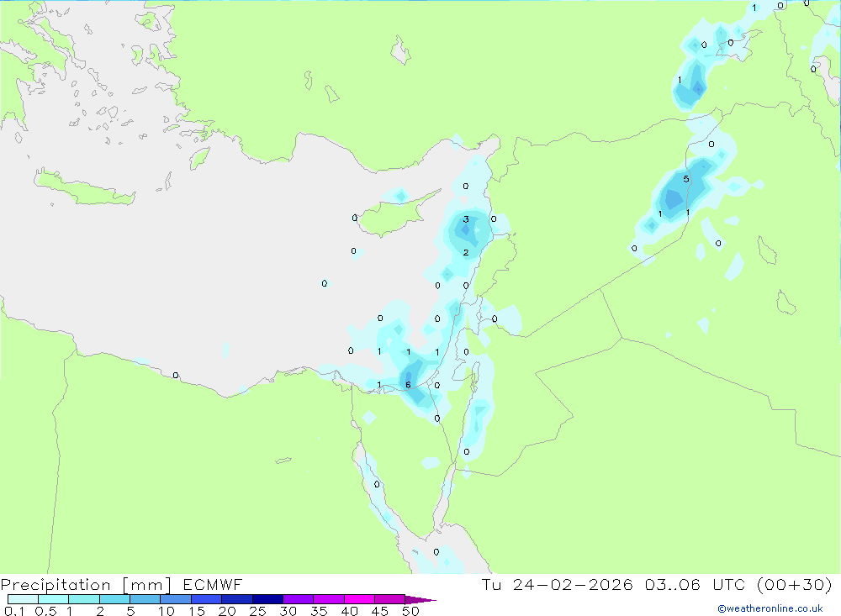Click the map value "2" below the "3"

click(x=466, y=252)
